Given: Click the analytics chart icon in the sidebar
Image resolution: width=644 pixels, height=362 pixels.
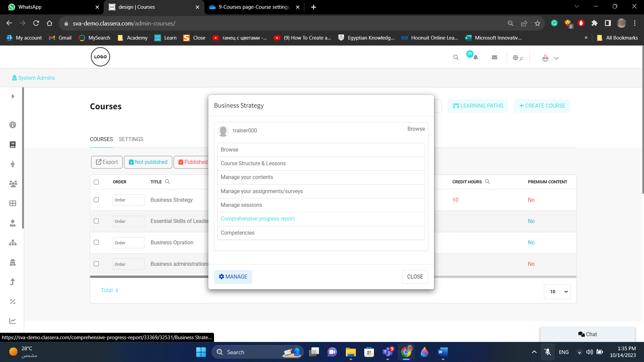Looking at the screenshot, I should [x=13, y=321].
